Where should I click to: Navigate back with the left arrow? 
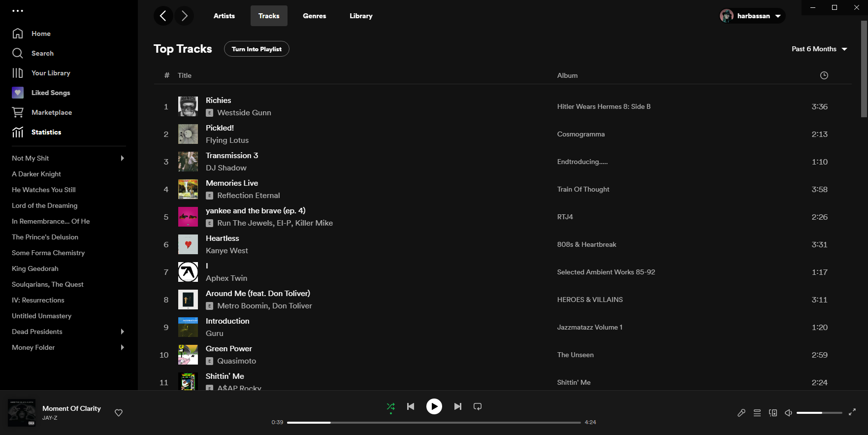[x=163, y=16]
